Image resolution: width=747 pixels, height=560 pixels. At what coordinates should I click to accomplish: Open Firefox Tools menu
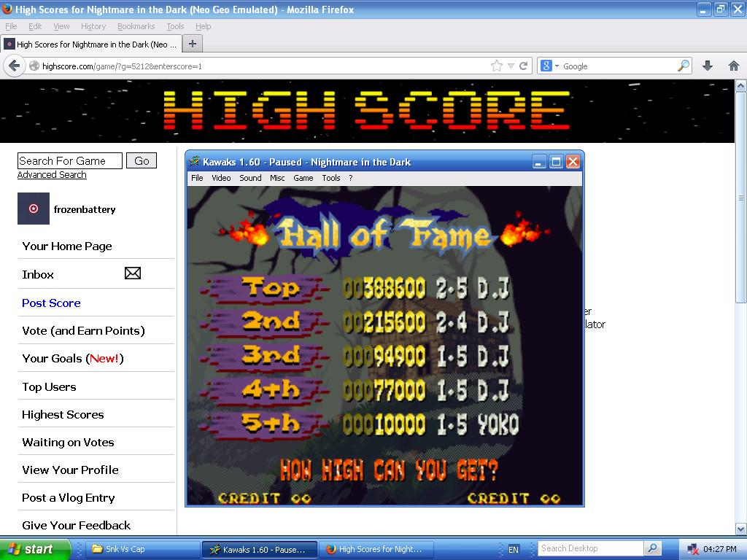click(x=175, y=26)
